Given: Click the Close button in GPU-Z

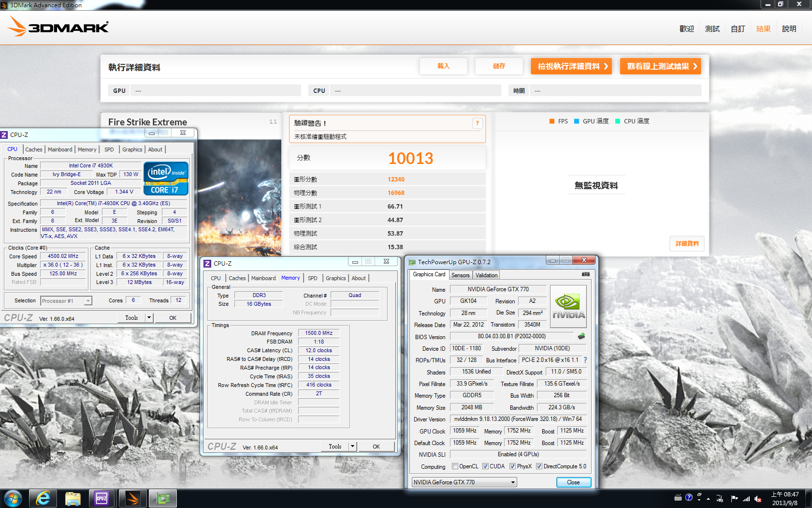Looking at the screenshot, I should pyautogui.click(x=573, y=482).
